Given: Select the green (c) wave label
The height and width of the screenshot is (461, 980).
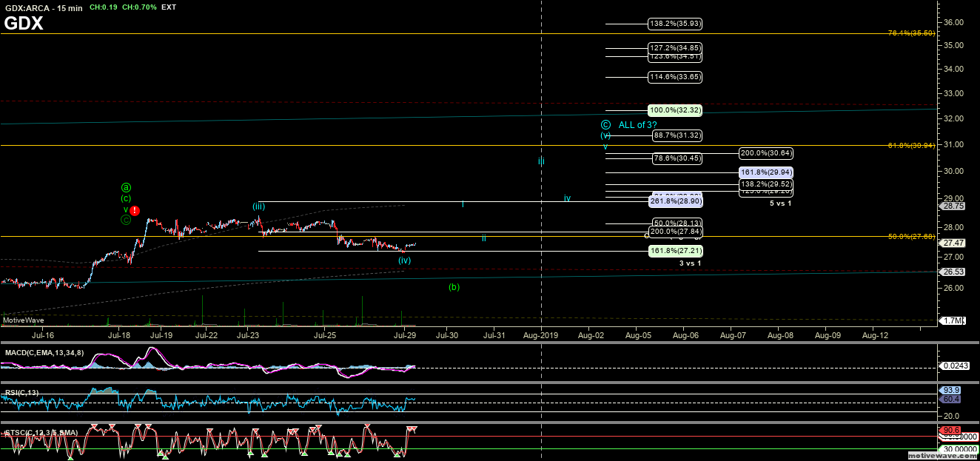Looking at the screenshot, I should pos(127,198).
